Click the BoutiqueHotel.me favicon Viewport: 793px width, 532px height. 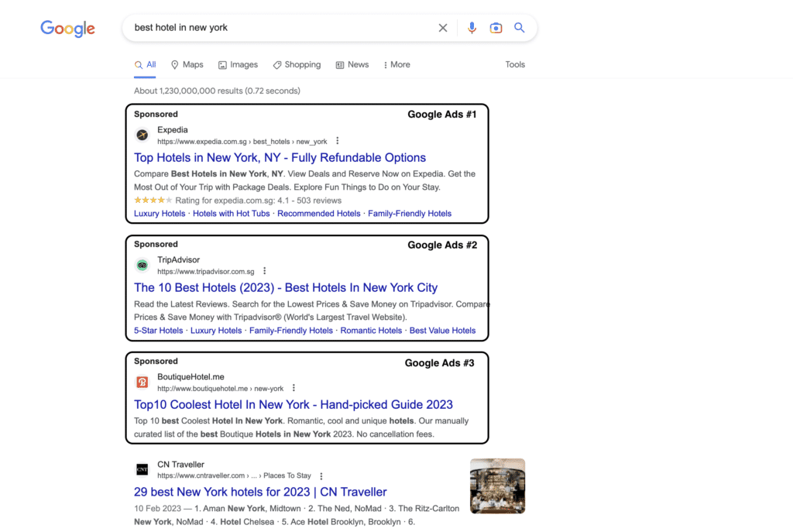(x=142, y=383)
